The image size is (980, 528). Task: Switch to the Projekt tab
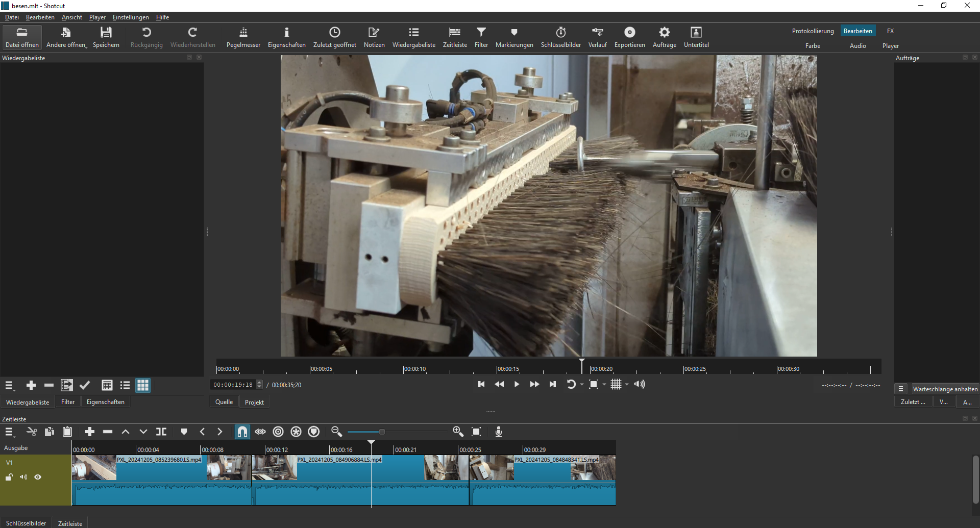[x=254, y=403]
